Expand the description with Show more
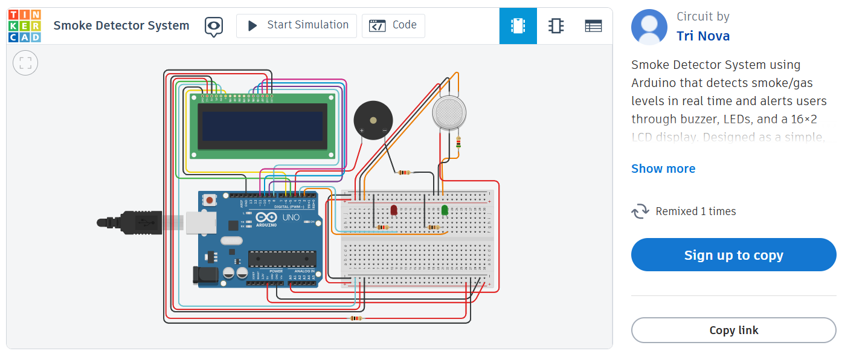The width and height of the screenshot is (868, 351). point(663,168)
